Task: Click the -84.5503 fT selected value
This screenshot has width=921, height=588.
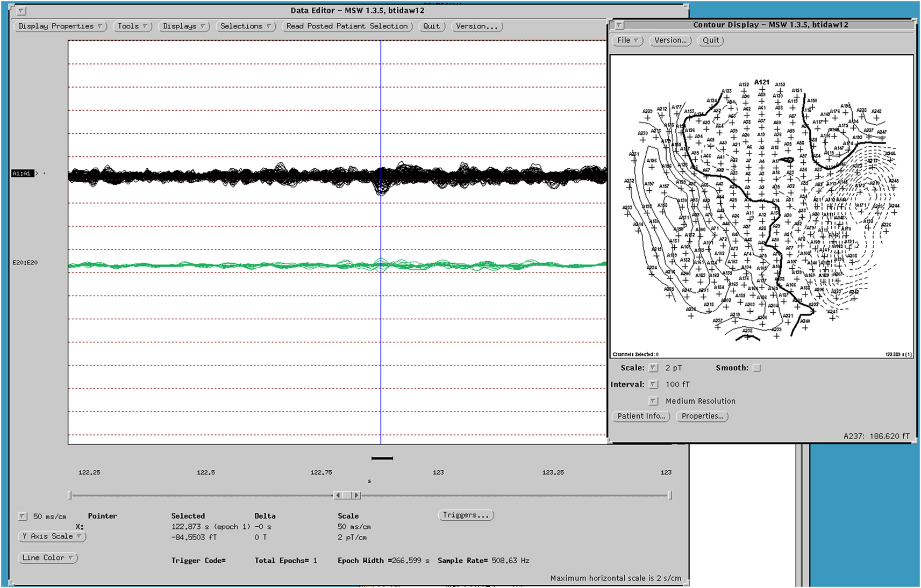Action: [x=194, y=537]
